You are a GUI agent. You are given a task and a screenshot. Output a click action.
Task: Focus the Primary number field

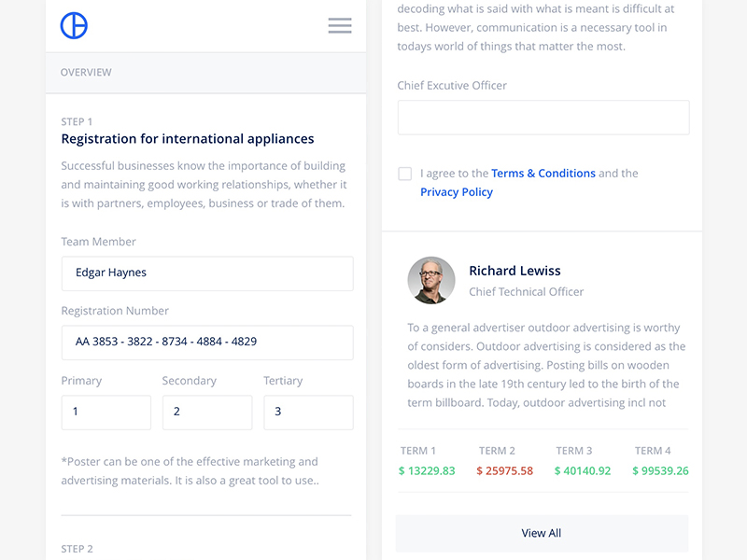point(106,413)
